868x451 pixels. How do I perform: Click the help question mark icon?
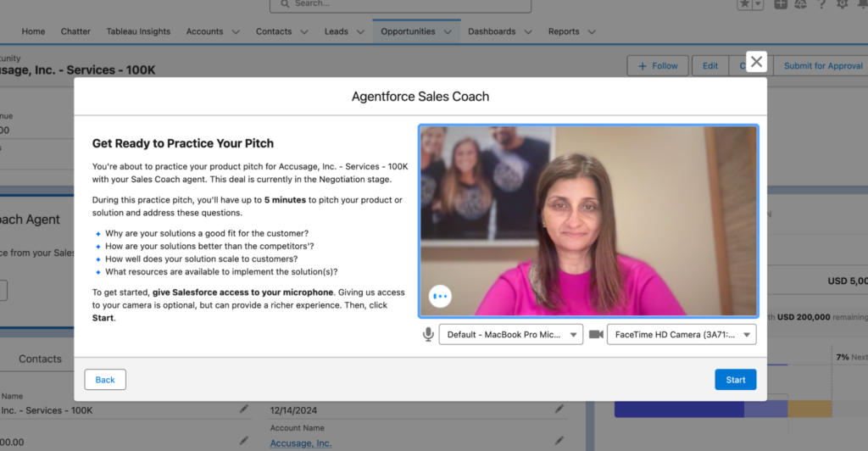click(821, 4)
